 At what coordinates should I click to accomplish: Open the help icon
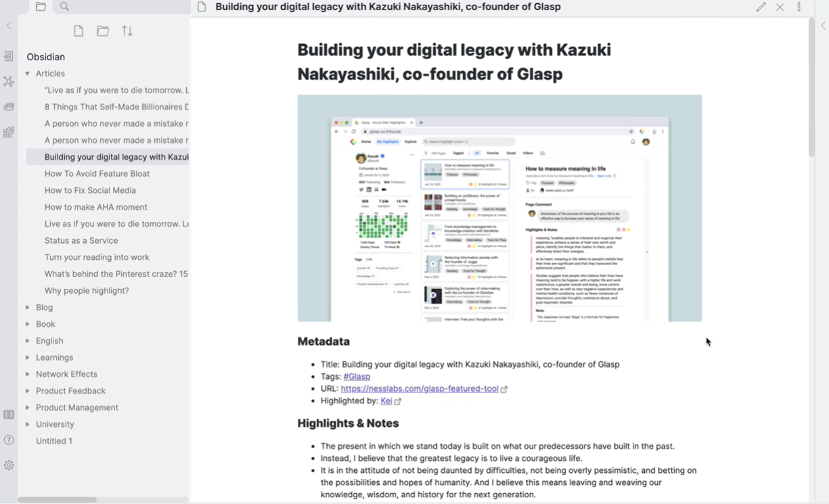[x=9, y=440]
